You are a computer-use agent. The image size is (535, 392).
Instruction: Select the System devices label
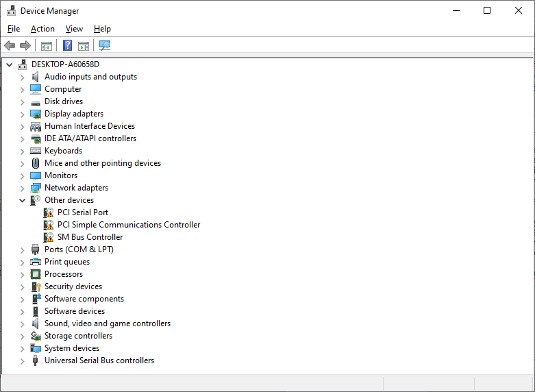(72, 348)
